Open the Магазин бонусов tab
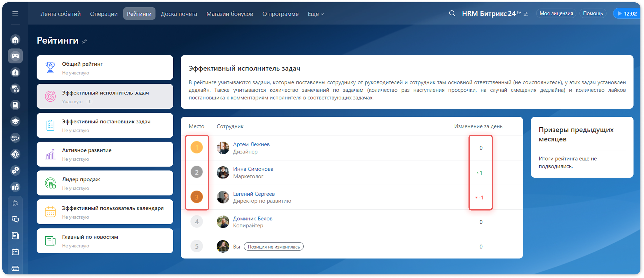644x278 pixels. 230,14
